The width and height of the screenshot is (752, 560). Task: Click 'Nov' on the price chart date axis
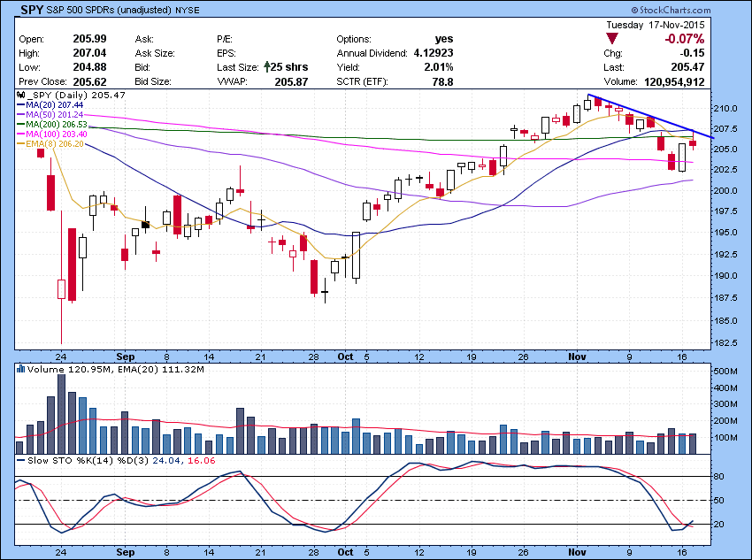coord(577,357)
